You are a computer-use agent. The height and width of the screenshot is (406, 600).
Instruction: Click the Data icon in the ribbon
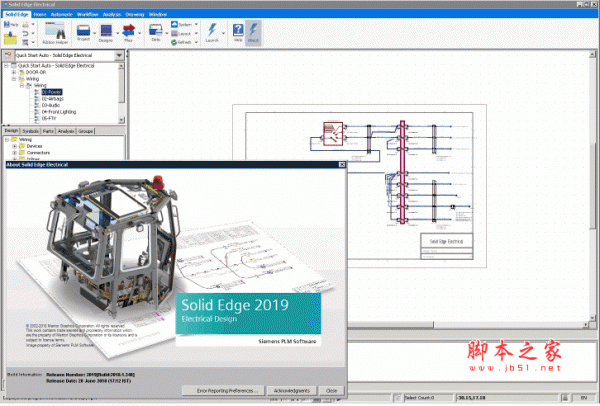155,30
